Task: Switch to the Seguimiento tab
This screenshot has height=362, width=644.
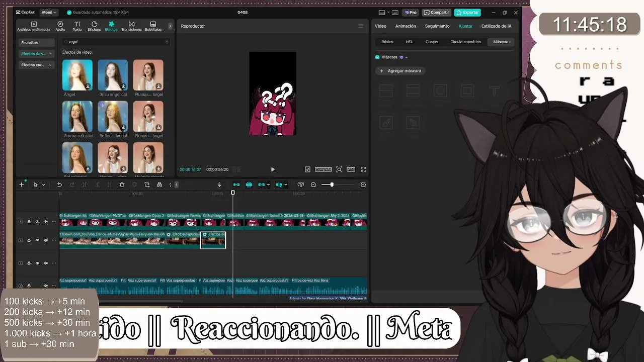Action: (437, 26)
